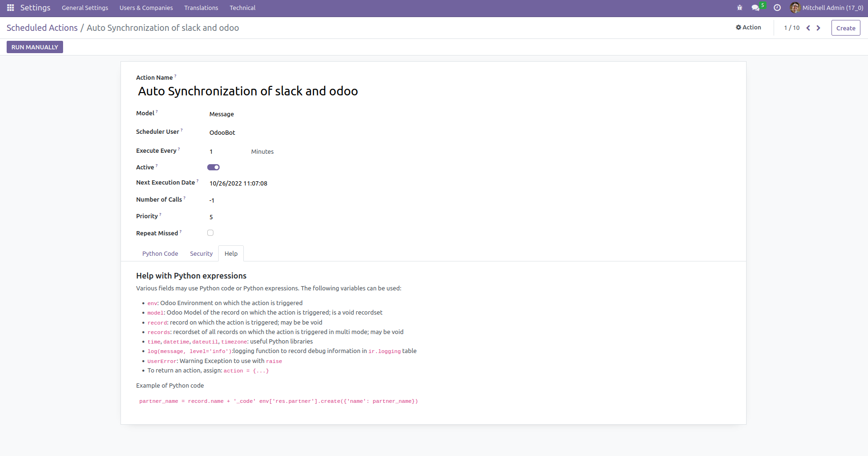The height and width of the screenshot is (456, 868).
Task: Go back to Scheduled Actions breadcrumb
Action: pos(42,28)
